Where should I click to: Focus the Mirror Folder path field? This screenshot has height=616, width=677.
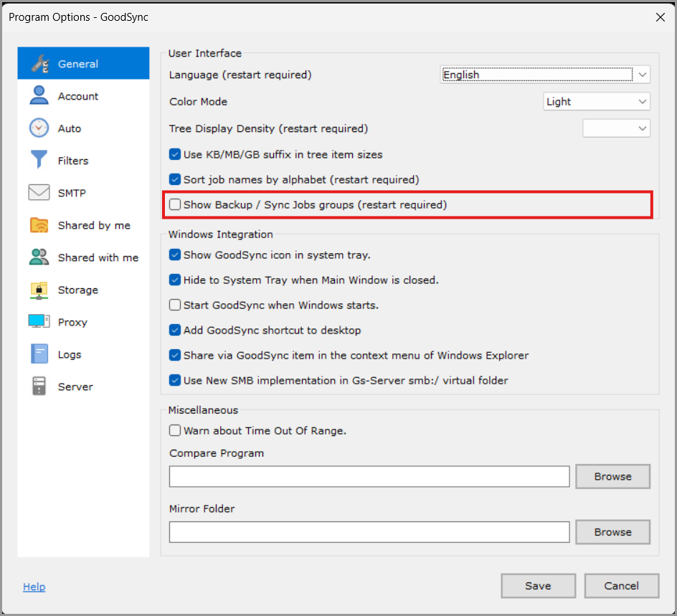369,532
